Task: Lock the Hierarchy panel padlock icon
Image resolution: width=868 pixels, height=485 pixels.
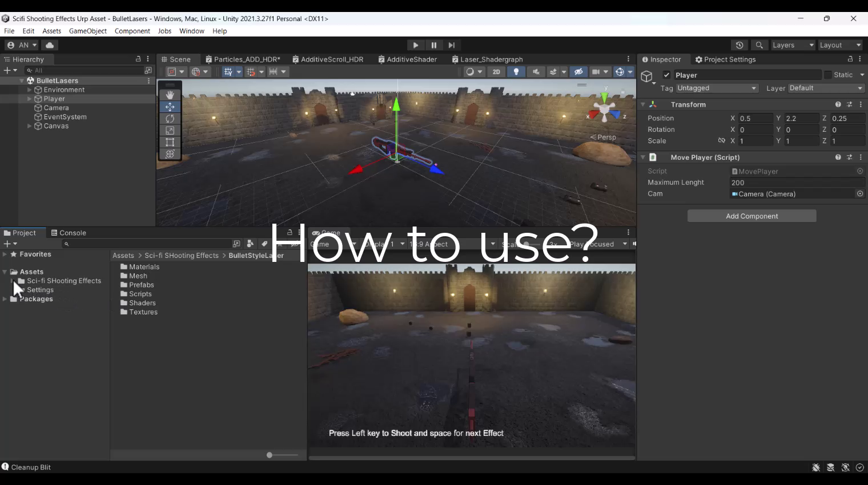Action: [x=138, y=59]
